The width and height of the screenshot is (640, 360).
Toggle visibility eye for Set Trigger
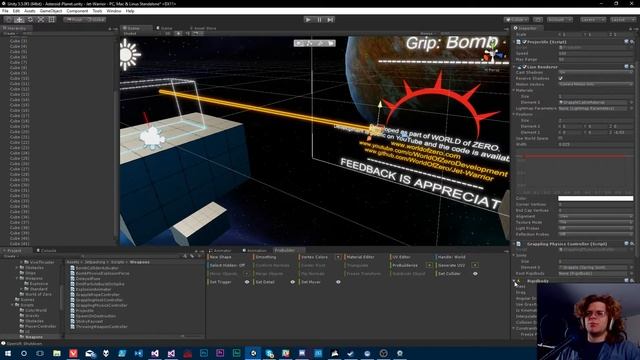coord(247,282)
